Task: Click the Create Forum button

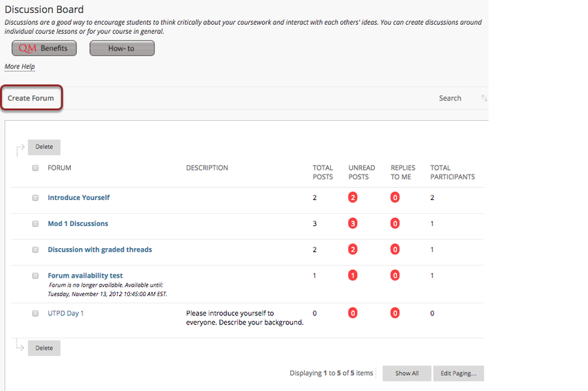Action: click(31, 98)
